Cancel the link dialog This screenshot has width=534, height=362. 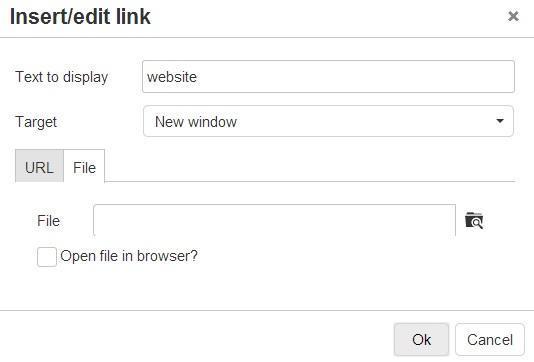pos(490,340)
